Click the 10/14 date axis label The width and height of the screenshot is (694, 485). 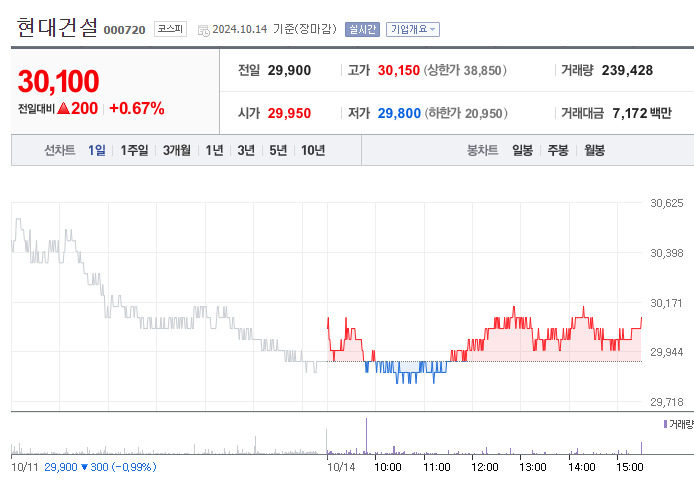[341, 467]
